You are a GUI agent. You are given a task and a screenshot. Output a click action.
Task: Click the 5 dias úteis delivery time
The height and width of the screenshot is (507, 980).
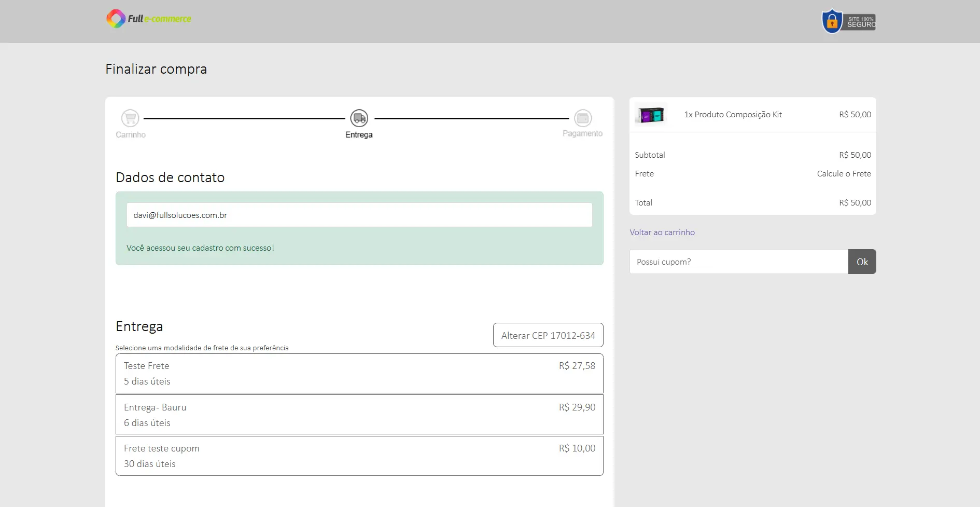147,381
